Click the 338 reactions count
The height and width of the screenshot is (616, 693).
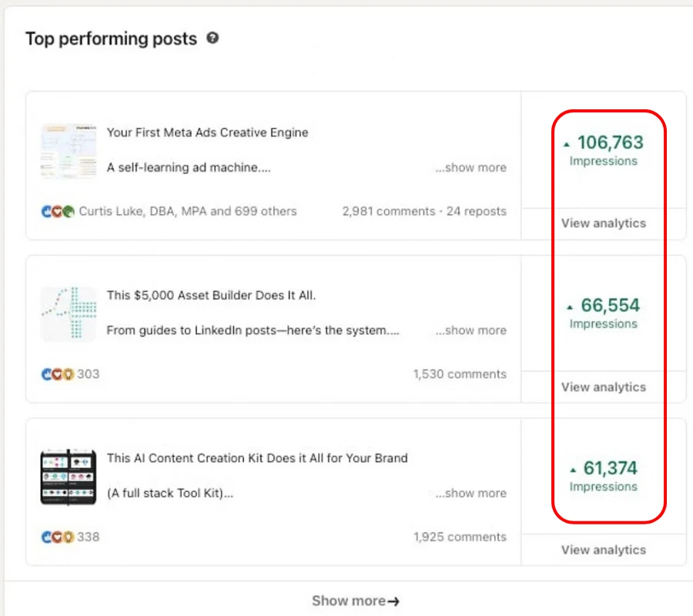point(89,537)
